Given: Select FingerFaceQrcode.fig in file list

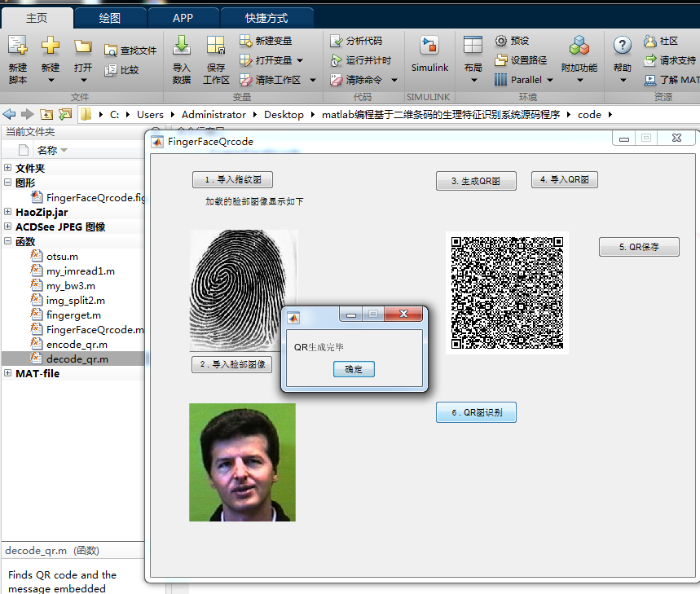Looking at the screenshot, I should (x=87, y=197).
